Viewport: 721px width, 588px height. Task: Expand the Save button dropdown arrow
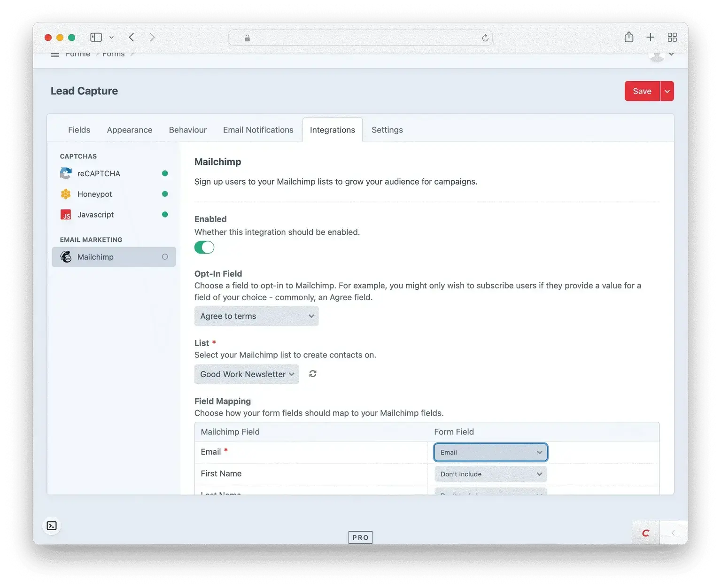pyautogui.click(x=667, y=91)
